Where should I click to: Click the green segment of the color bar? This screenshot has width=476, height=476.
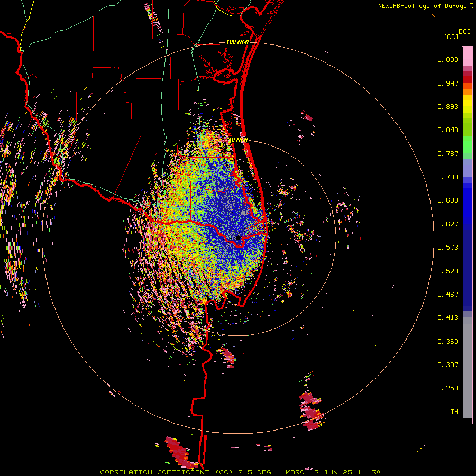[467, 144]
